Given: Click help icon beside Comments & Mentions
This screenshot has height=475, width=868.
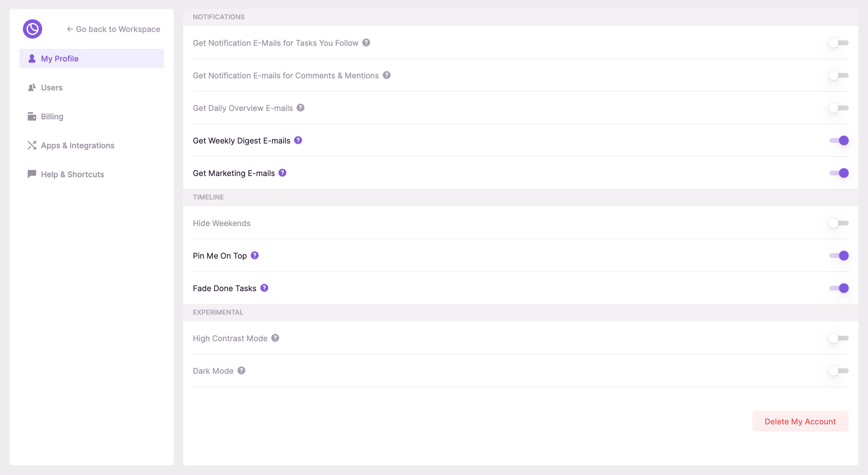Looking at the screenshot, I should [x=386, y=75].
